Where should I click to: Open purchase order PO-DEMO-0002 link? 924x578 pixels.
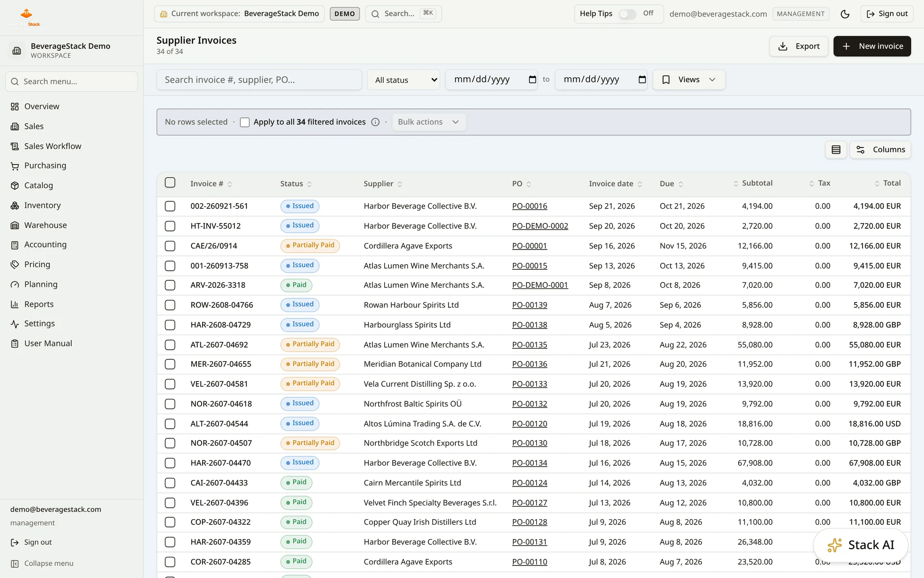[540, 226]
